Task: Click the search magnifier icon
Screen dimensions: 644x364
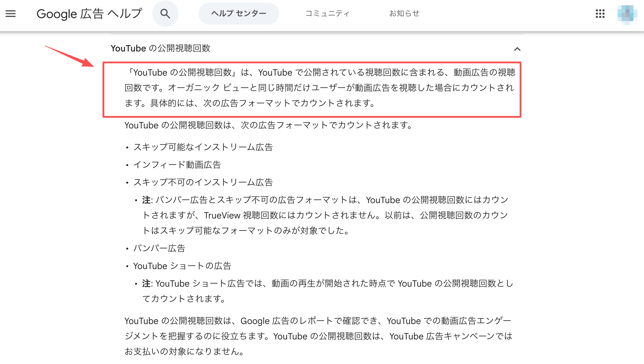Action: pyautogui.click(x=165, y=13)
